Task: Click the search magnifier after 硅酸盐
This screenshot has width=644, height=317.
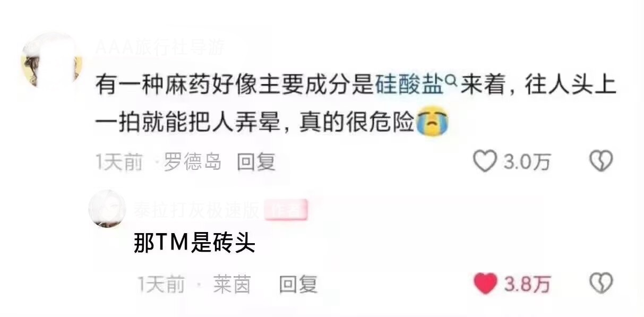Action: (x=450, y=81)
